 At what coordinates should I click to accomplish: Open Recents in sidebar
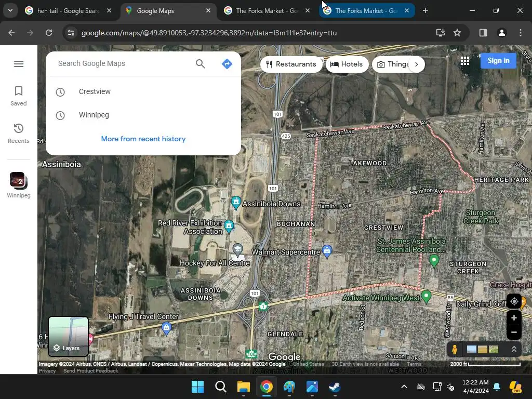(19, 134)
